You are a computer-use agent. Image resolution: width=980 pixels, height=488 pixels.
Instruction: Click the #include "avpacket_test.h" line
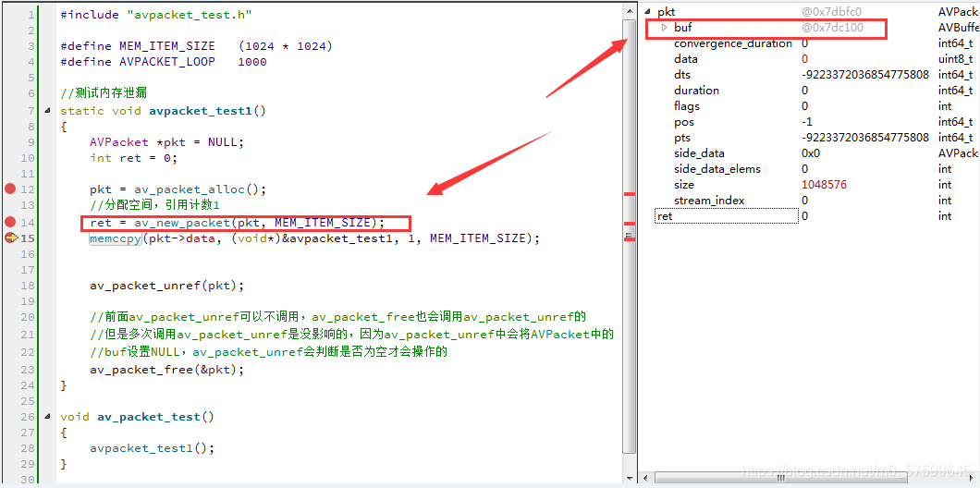(156, 14)
